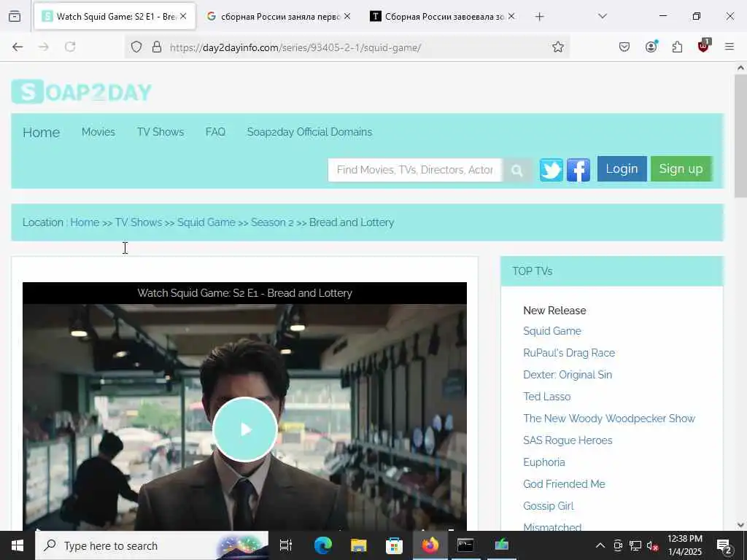The width and height of the screenshot is (747, 560).
Task: Open the notification center icon
Action: click(x=724, y=545)
